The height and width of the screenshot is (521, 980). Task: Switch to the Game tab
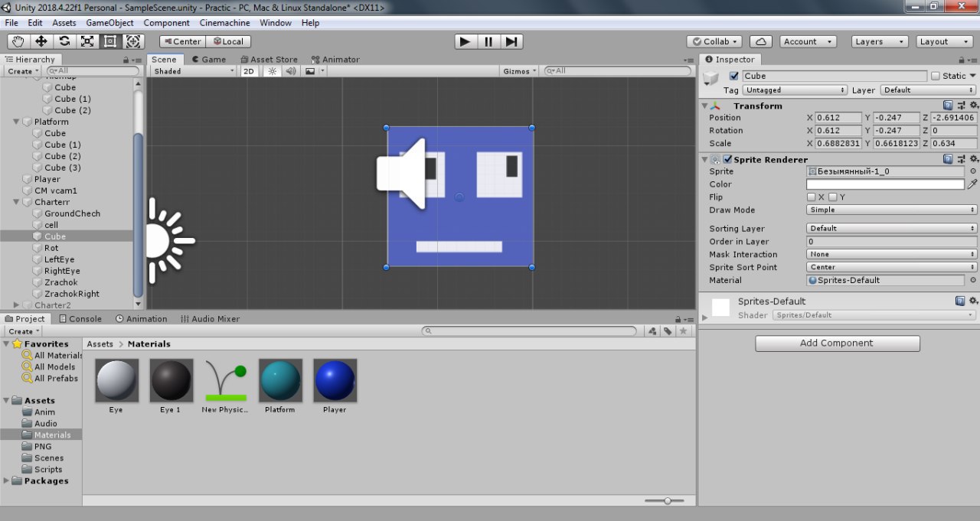208,59
